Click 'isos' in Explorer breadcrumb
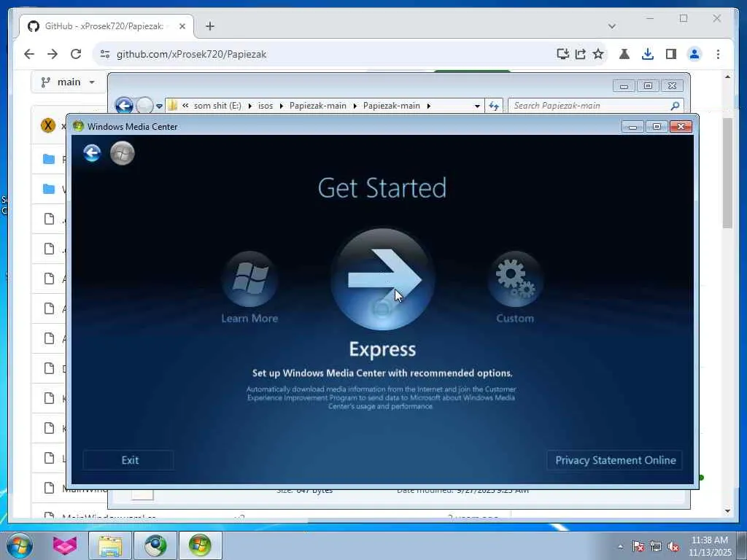The image size is (747, 560). (x=266, y=106)
